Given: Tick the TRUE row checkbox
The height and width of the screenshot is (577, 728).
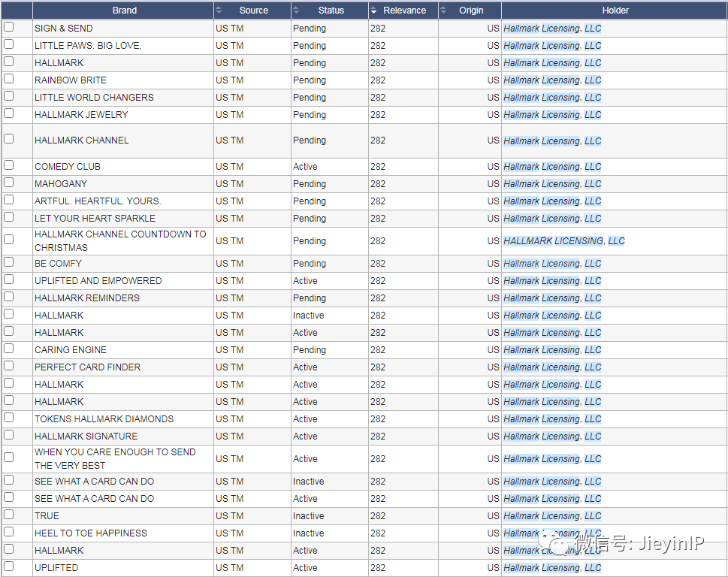Looking at the screenshot, I should 9,514.
